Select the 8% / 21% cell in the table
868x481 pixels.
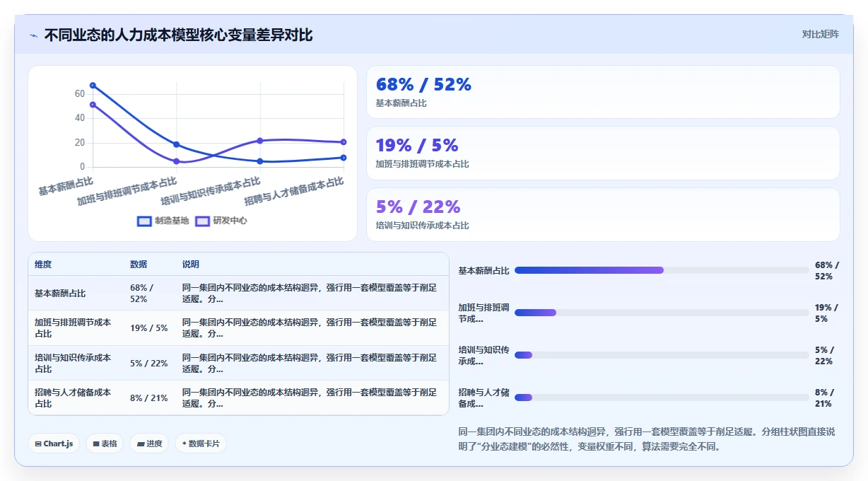149,398
